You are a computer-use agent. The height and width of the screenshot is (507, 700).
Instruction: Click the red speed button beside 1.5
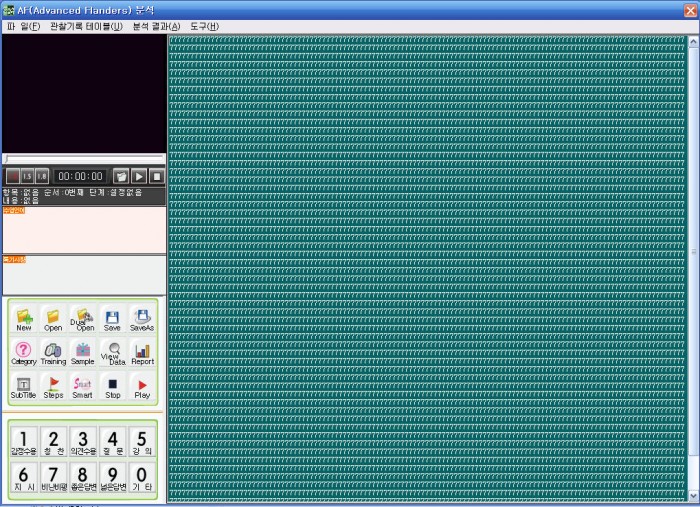tap(12, 176)
